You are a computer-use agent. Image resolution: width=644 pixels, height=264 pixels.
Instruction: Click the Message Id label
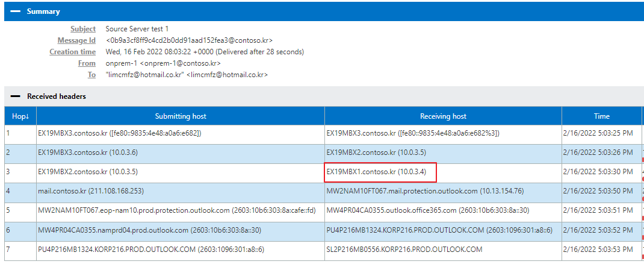tap(76, 41)
